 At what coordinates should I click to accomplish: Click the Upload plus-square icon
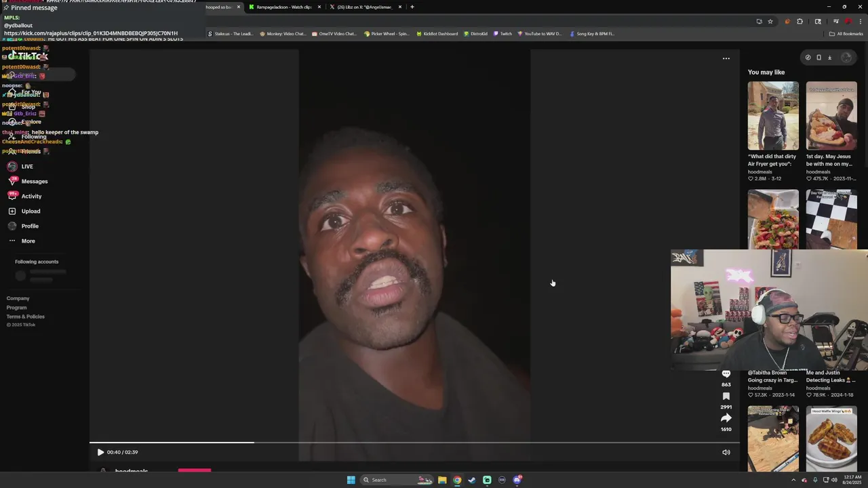(x=12, y=211)
